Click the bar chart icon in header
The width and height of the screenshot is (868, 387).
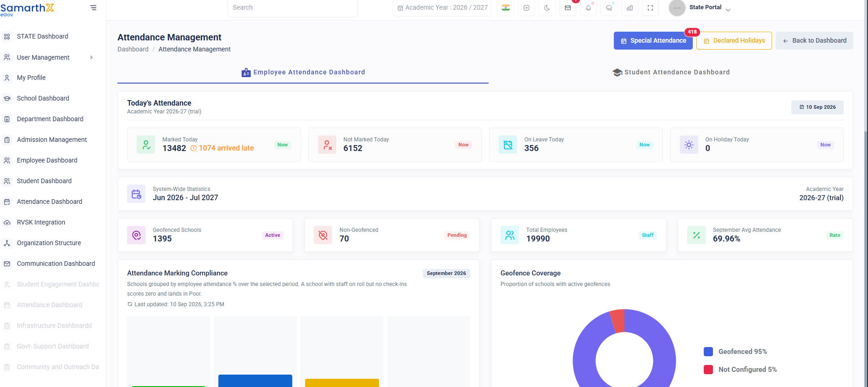(x=629, y=8)
